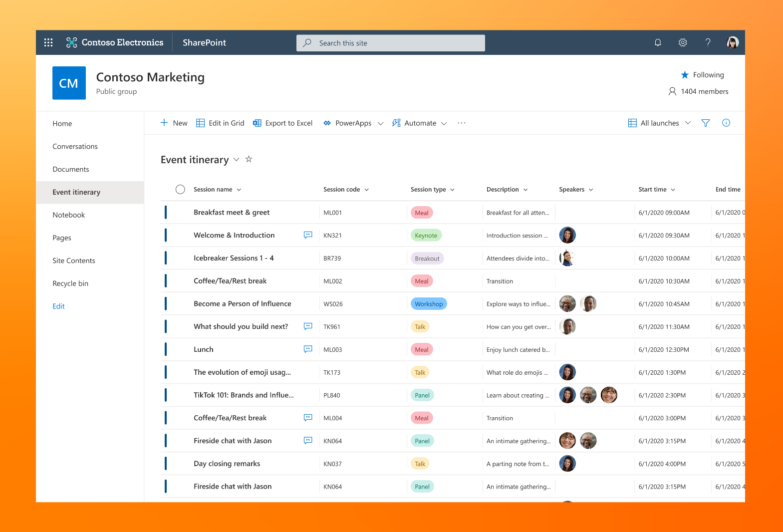Open comments on What should you build next?
The height and width of the screenshot is (532, 783).
coord(308,326)
